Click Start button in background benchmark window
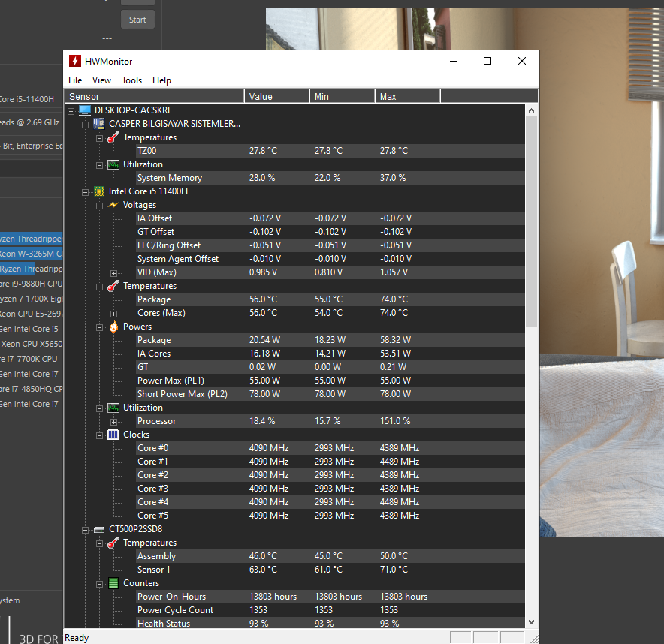664x644 pixels. coord(137,20)
